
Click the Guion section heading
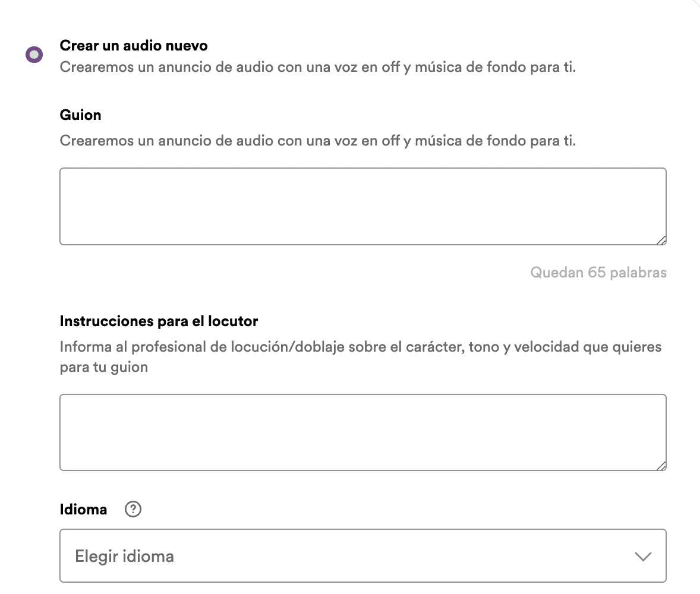coord(80,115)
